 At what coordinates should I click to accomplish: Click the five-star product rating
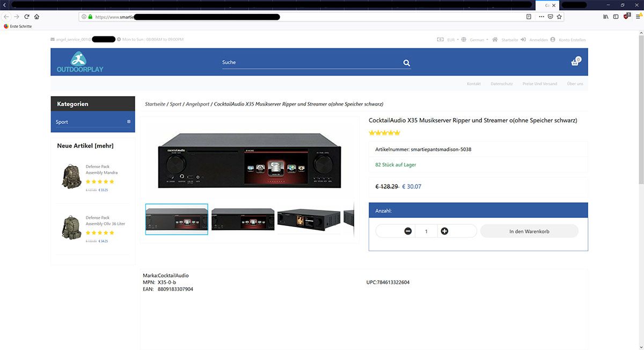pos(384,133)
